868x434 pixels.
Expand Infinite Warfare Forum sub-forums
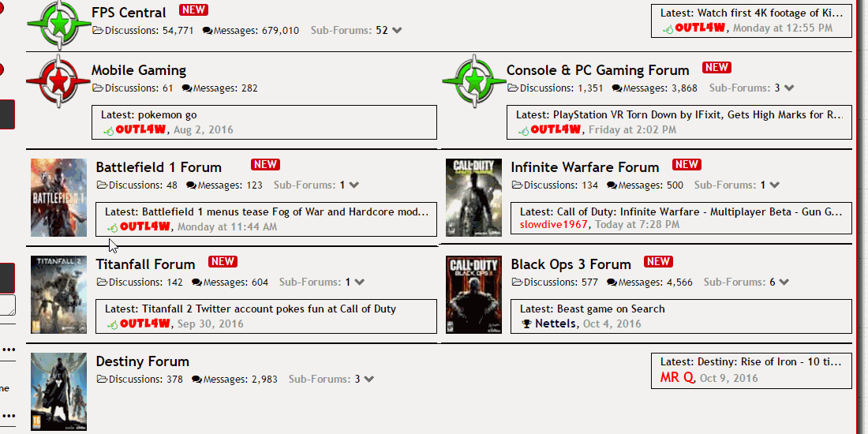[774, 185]
